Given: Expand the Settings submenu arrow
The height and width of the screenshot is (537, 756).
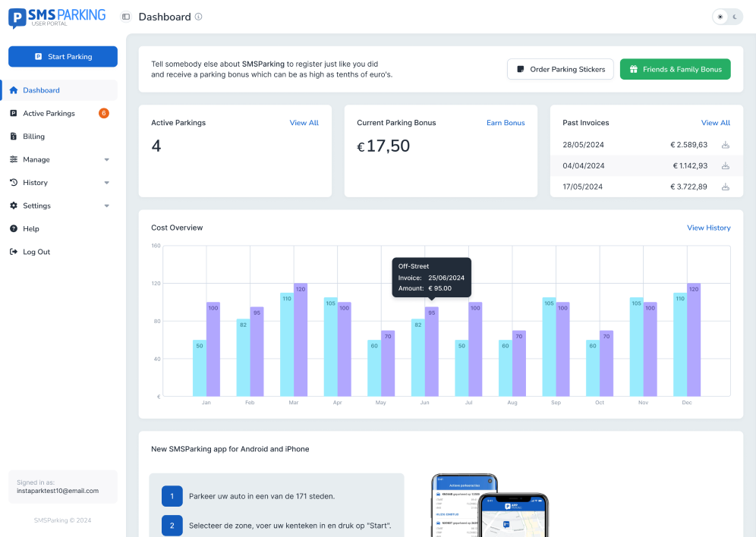Looking at the screenshot, I should tap(106, 206).
